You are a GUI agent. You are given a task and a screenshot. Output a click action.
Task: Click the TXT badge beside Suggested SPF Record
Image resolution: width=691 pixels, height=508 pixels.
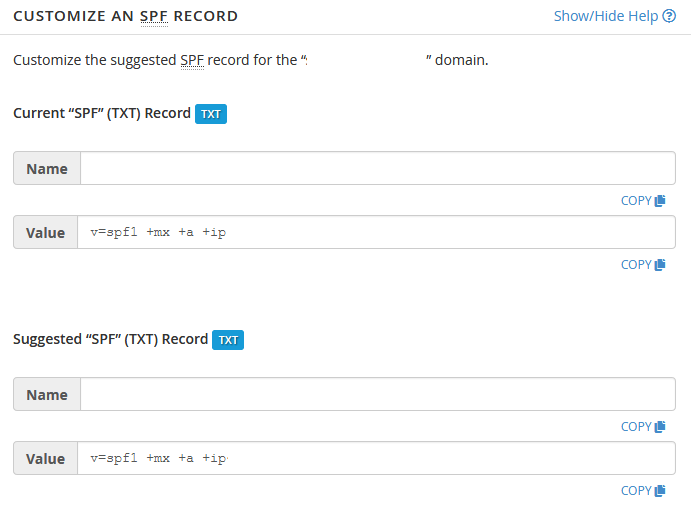(x=228, y=340)
